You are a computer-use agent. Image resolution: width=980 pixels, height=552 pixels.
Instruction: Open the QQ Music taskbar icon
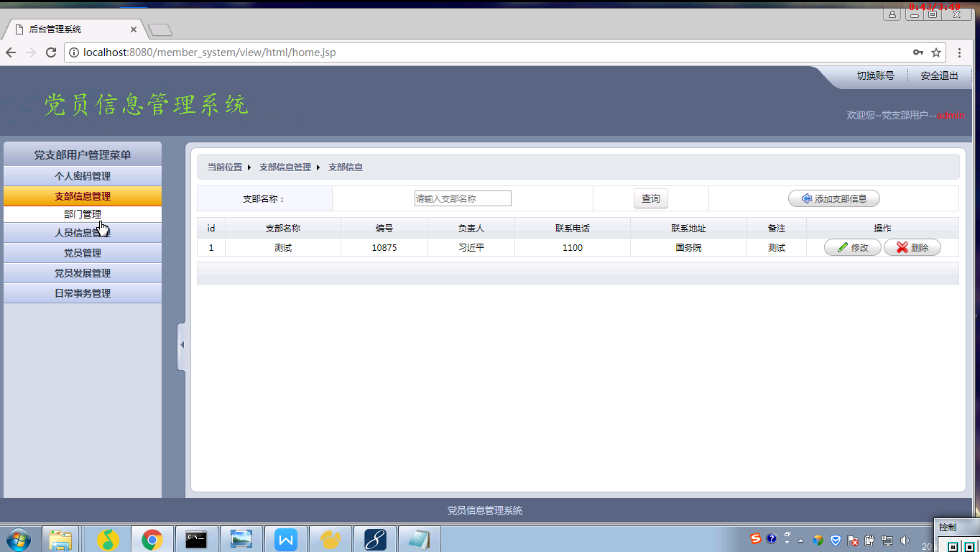point(108,539)
